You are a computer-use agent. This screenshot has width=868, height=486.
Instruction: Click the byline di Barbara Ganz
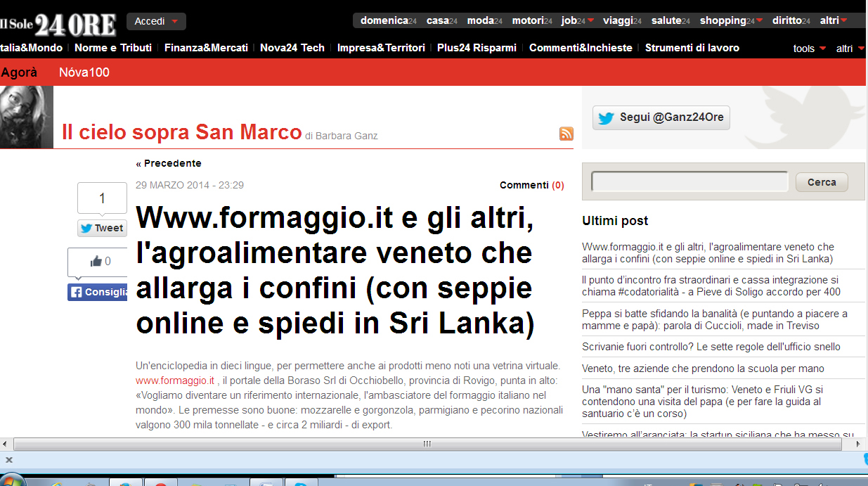[x=342, y=136]
